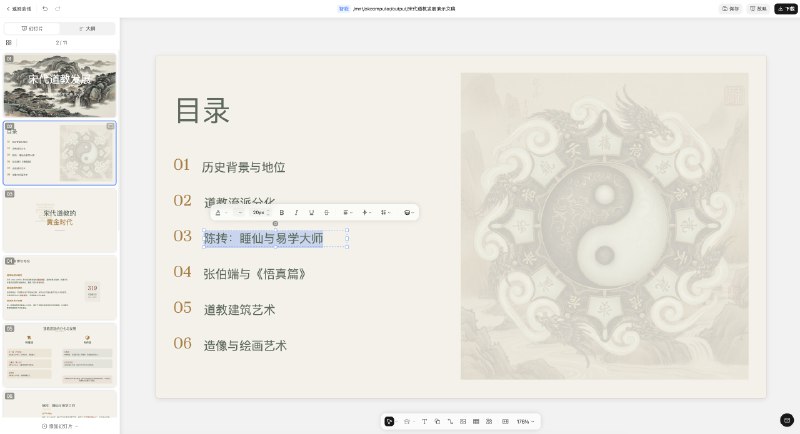The height and width of the screenshot is (434, 800).
Task: Click the selected text 陈抟：睡仙与易学大师
Action: [x=263, y=238]
